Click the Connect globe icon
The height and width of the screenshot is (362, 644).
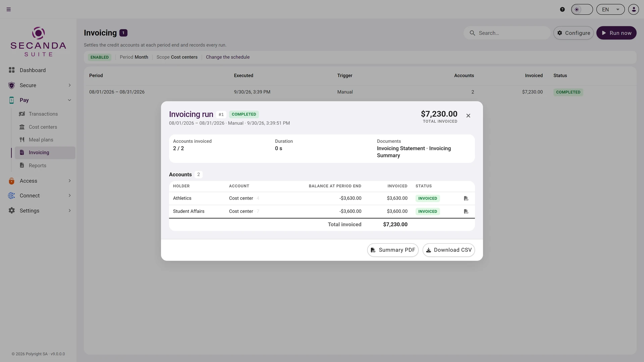coord(12,196)
